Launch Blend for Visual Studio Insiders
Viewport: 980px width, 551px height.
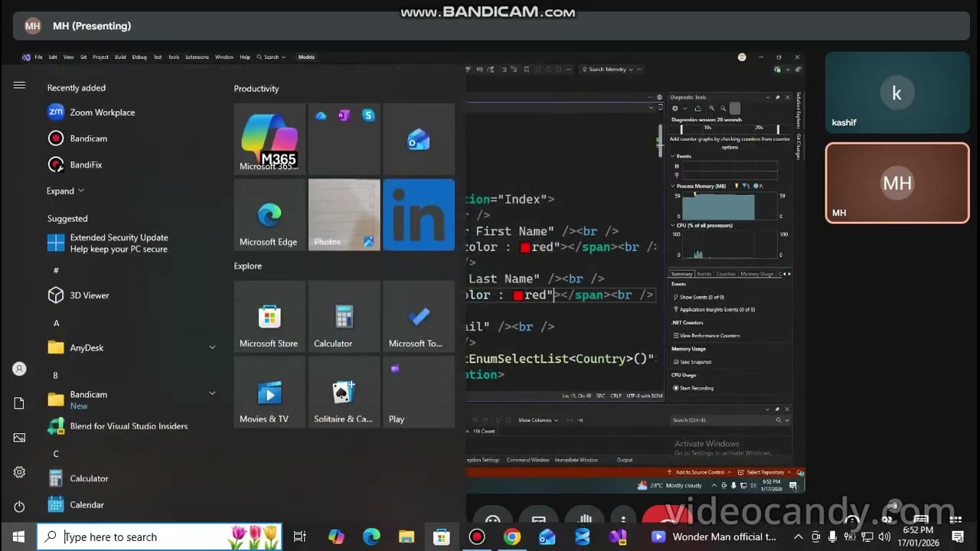130,426
